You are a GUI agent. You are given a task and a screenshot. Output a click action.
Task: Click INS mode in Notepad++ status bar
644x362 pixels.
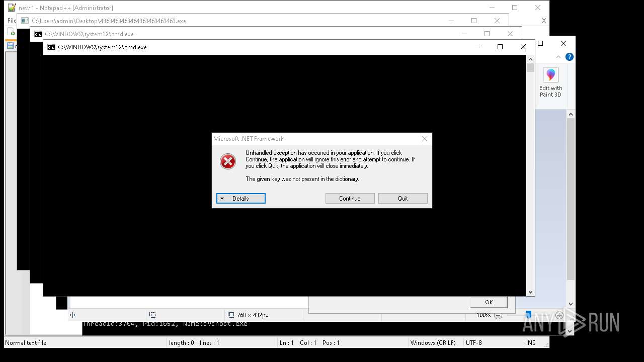531,343
